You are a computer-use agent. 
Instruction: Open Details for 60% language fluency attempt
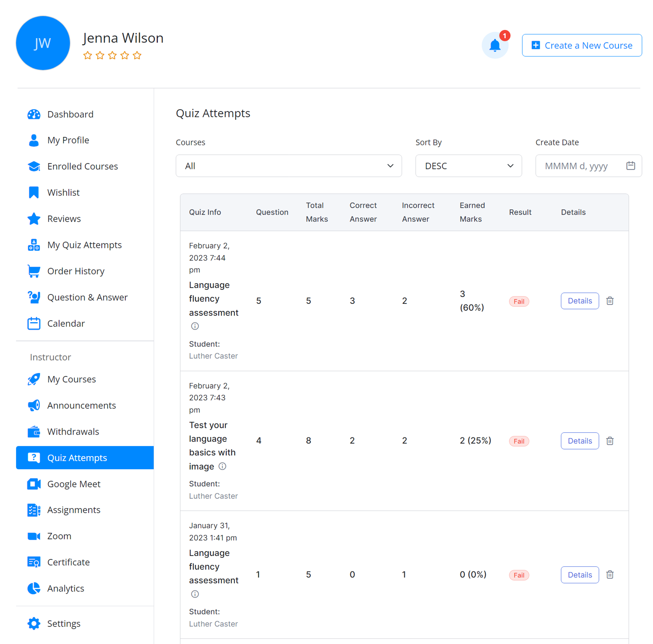click(579, 301)
